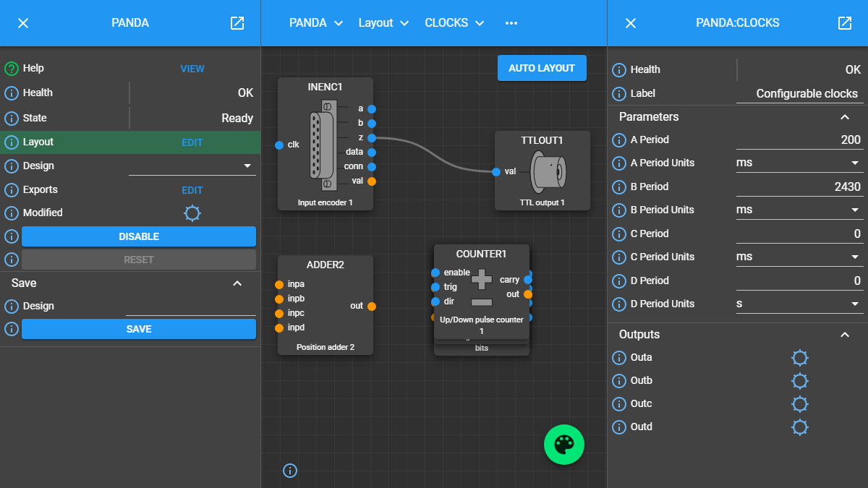Screen dimensions: 868x488
Task: Click EDIT on the Layout row
Action: pos(192,142)
